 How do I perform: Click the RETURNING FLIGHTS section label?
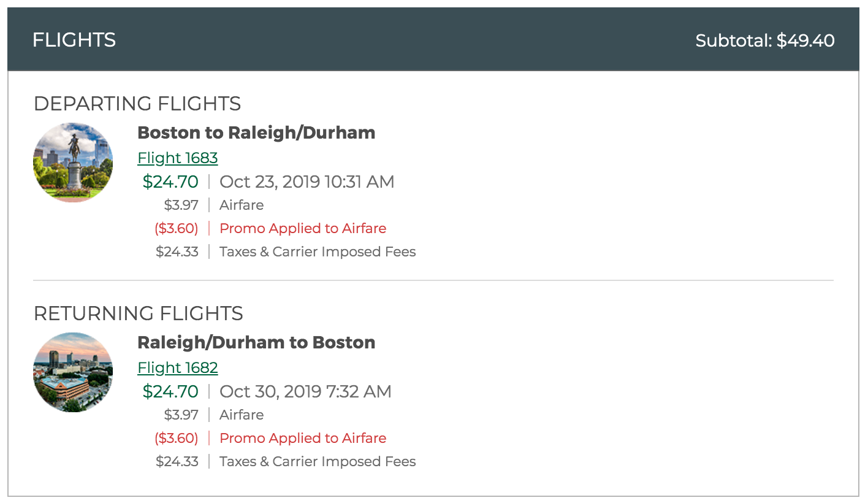pyautogui.click(x=139, y=313)
